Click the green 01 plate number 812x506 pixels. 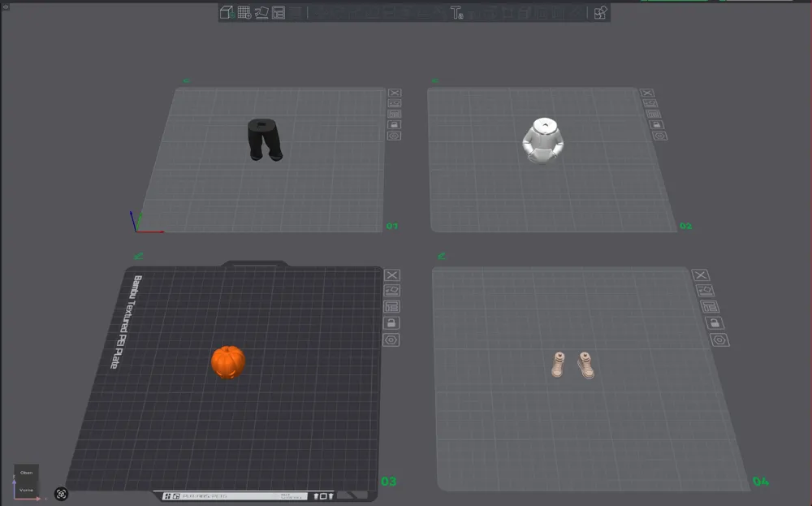point(392,226)
